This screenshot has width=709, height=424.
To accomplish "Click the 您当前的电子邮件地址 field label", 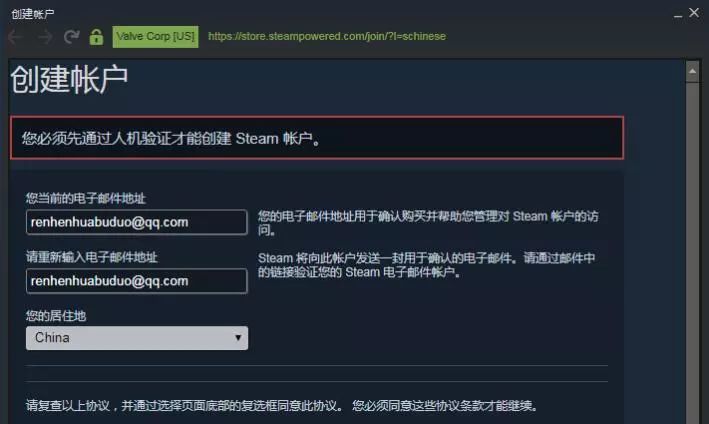I will (x=85, y=198).
